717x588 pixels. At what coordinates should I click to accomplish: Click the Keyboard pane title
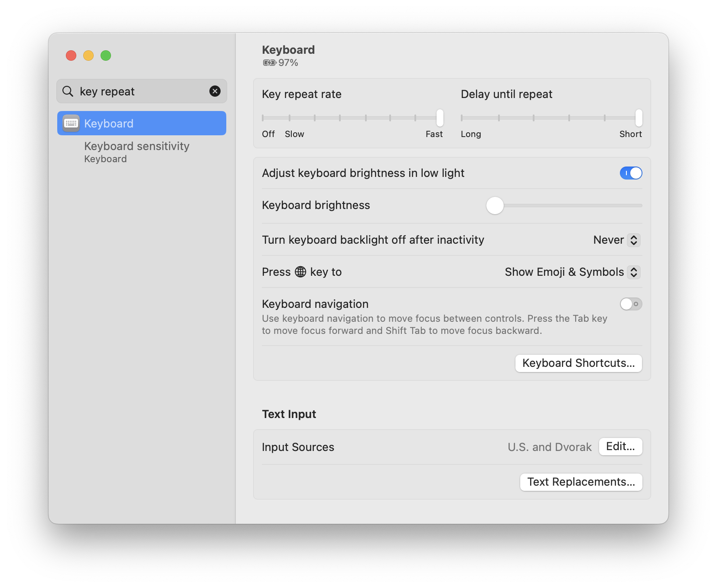[288, 50]
